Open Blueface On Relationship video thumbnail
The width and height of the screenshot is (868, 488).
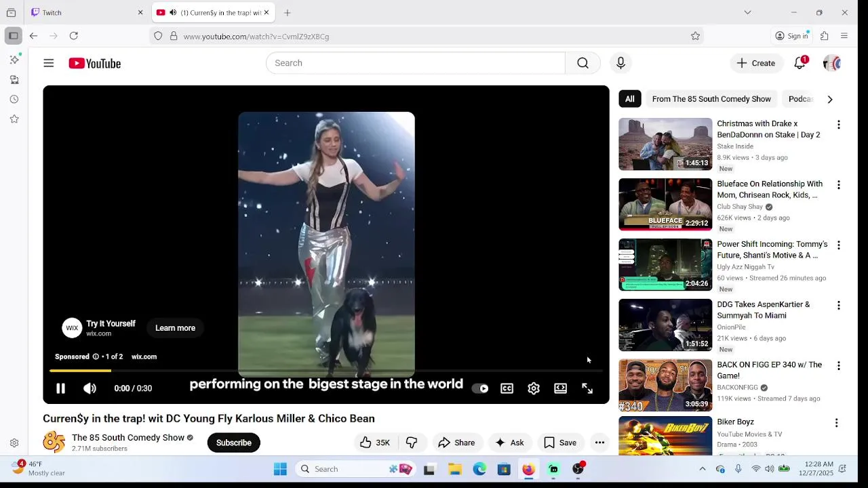(665, 205)
